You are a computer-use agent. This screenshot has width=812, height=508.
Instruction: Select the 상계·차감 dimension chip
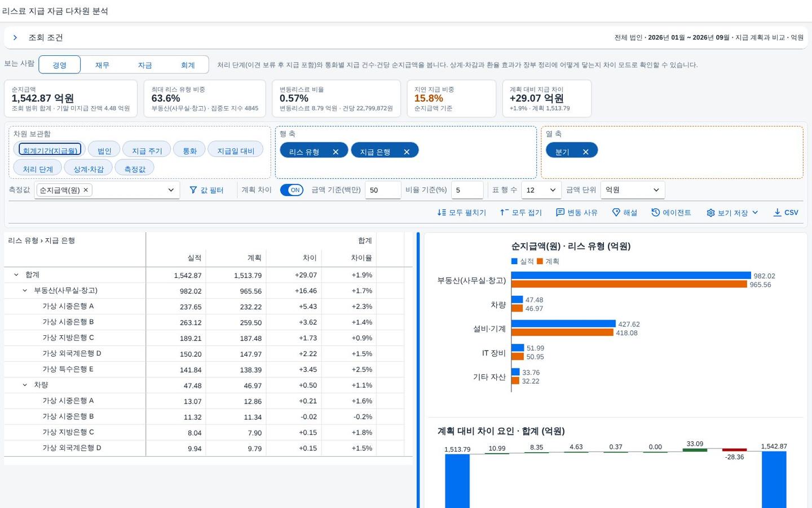pos(89,168)
